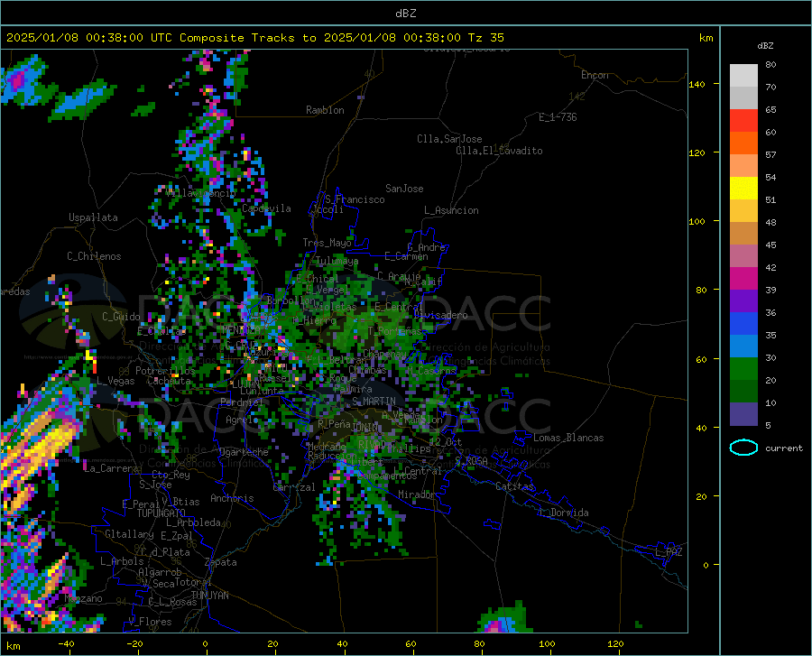Image resolution: width=812 pixels, height=656 pixels.
Task: Click the 'Tulumaya' map label
Action: 337,261
